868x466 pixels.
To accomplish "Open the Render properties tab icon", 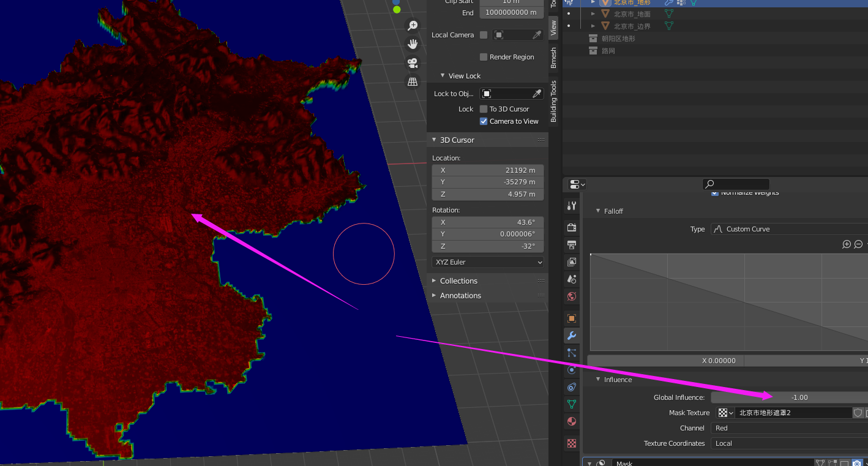I will tap(572, 228).
